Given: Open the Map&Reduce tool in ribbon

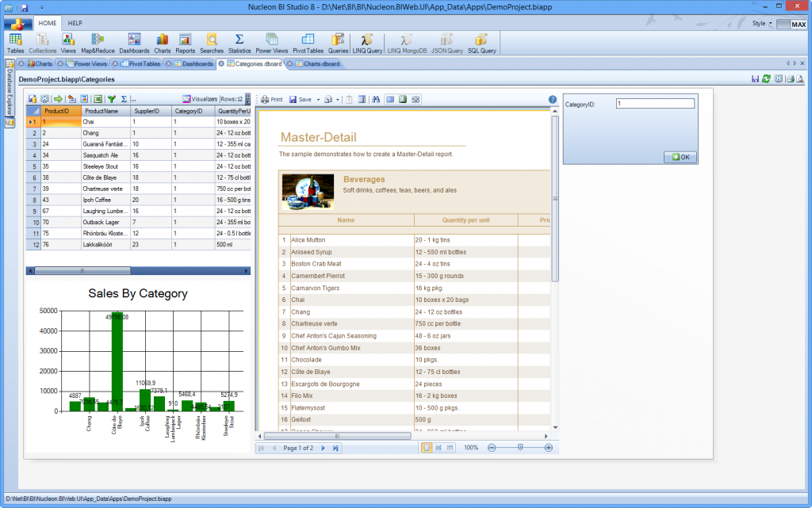Looking at the screenshot, I should [x=98, y=42].
